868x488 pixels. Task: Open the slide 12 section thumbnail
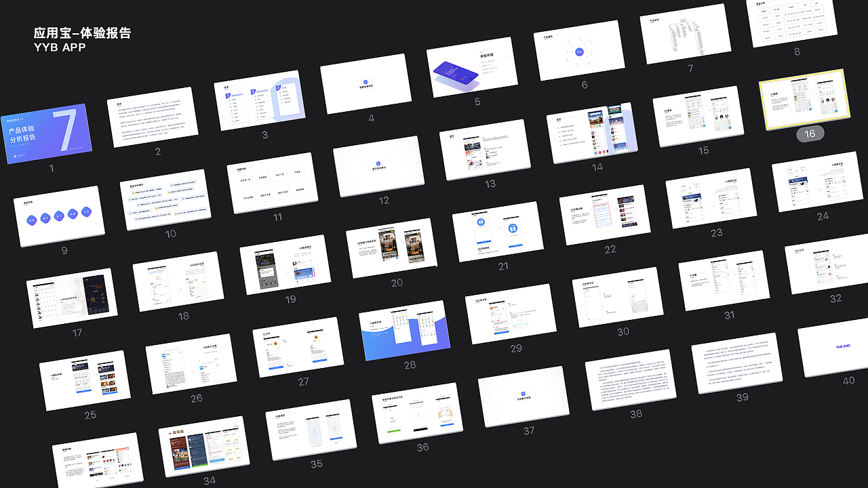(x=379, y=167)
